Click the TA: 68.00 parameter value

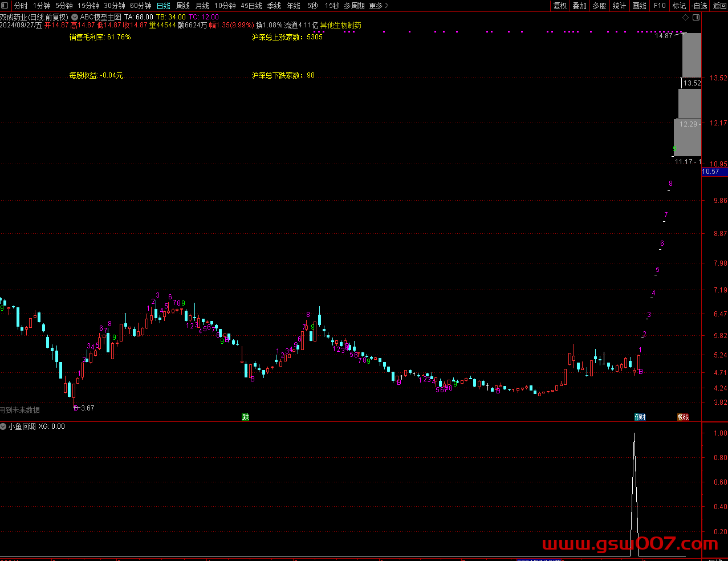coord(139,18)
